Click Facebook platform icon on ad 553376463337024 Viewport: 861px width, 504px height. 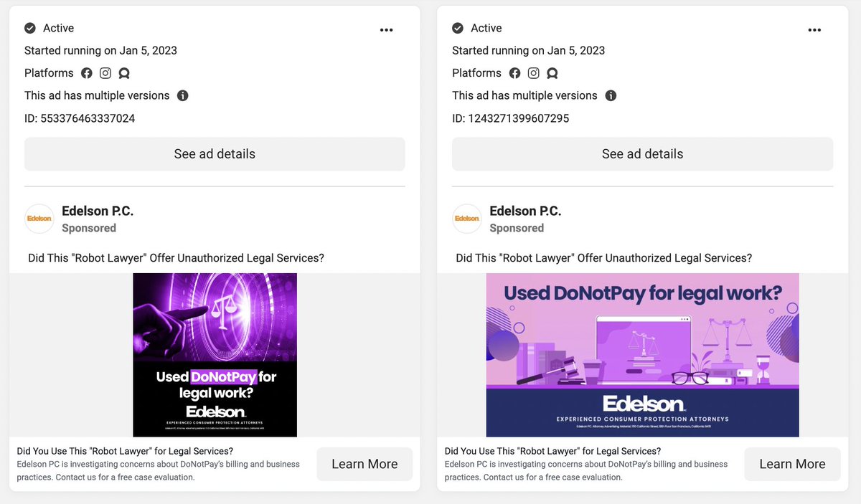87,73
